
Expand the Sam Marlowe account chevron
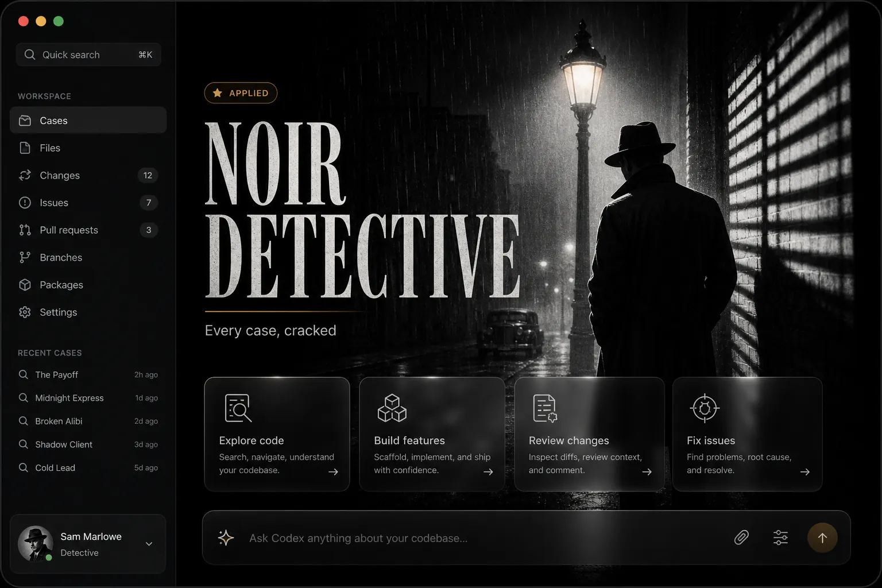149,544
